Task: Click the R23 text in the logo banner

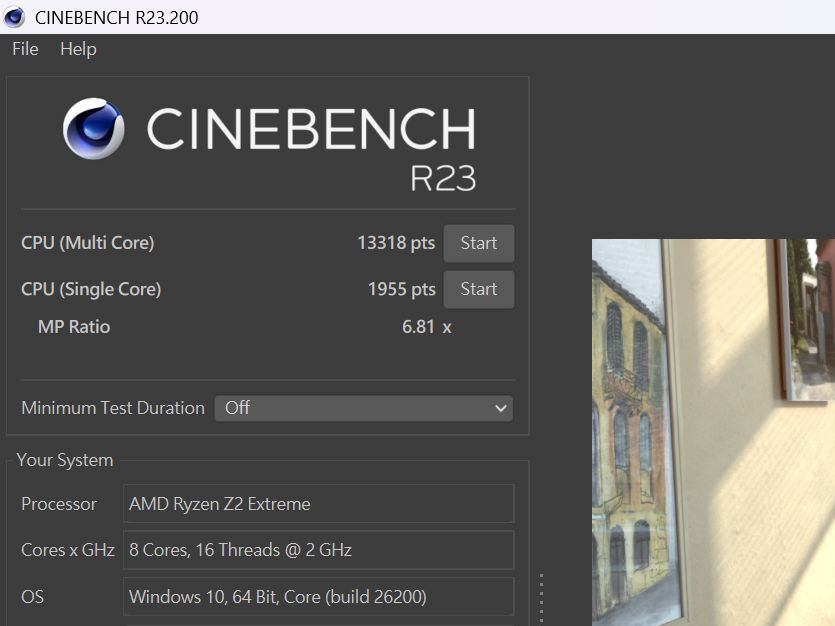Action: coord(442,178)
